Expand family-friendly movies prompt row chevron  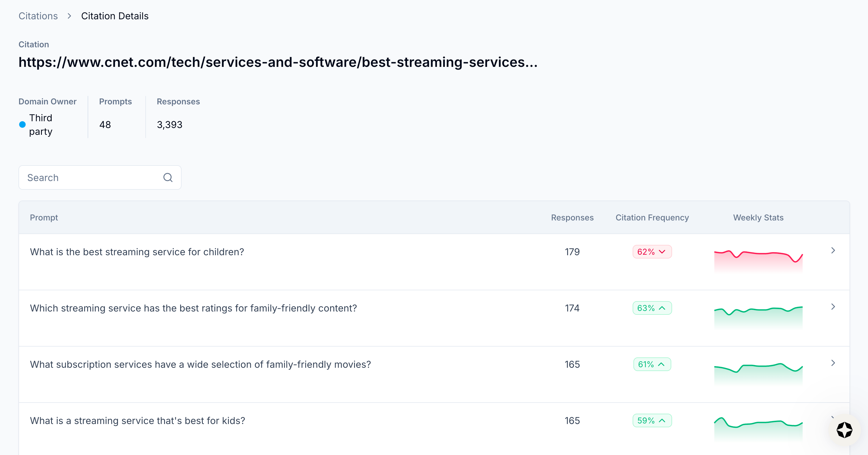[x=833, y=363]
